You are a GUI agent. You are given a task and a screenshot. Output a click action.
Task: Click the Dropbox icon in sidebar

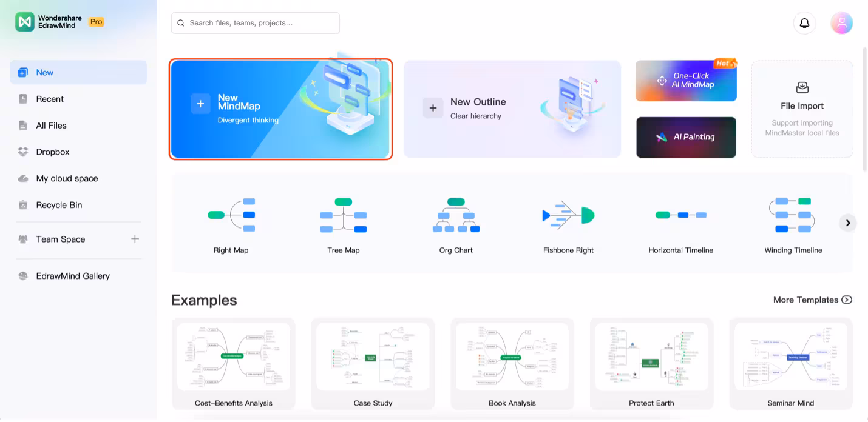pyautogui.click(x=23, y=152)
